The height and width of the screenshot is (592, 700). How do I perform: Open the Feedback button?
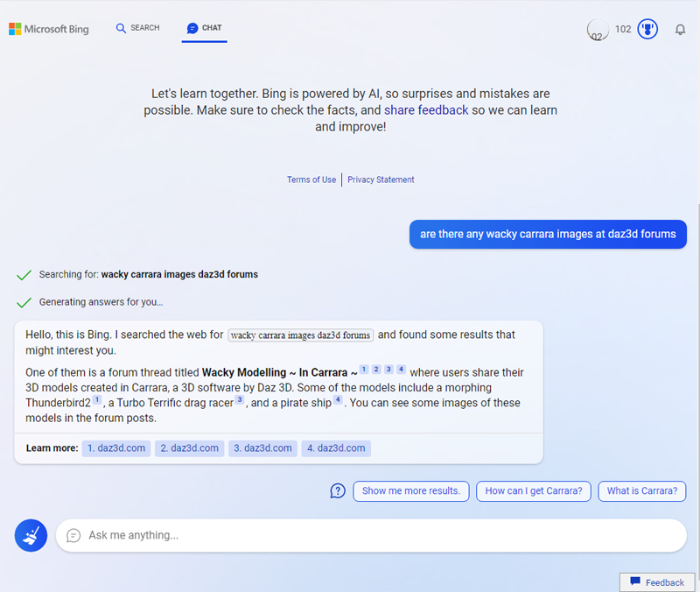[x=657, y=582]
